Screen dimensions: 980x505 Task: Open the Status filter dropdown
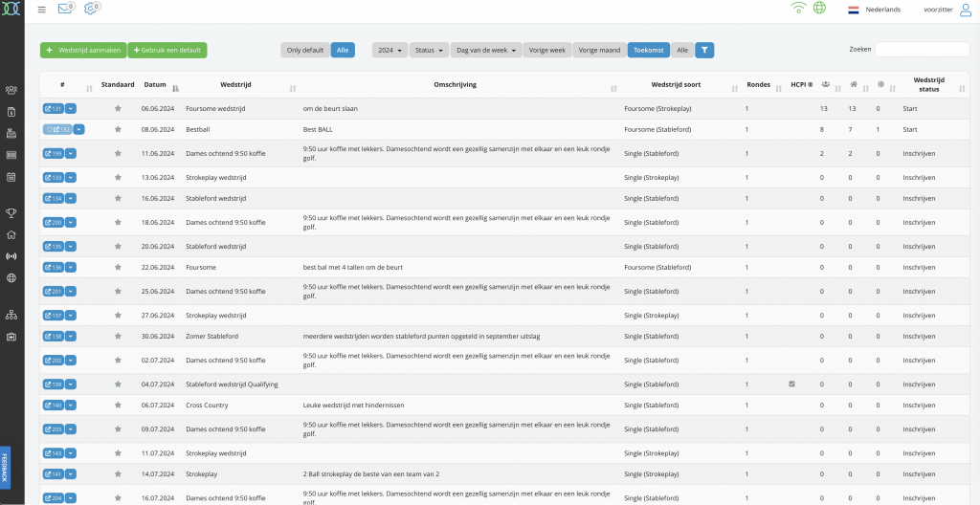pos(429,50)
